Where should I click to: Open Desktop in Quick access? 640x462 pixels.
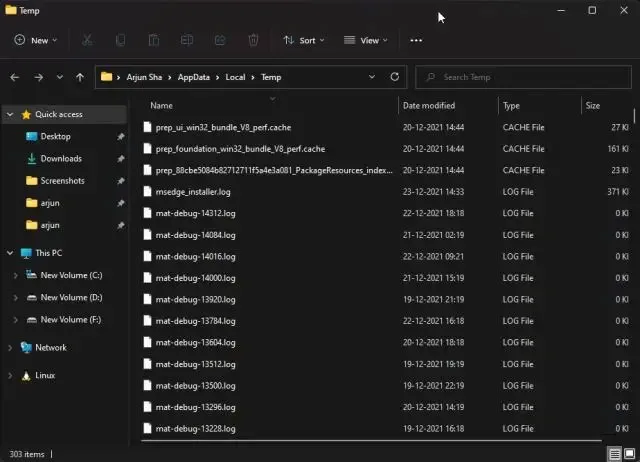[56, 136]
